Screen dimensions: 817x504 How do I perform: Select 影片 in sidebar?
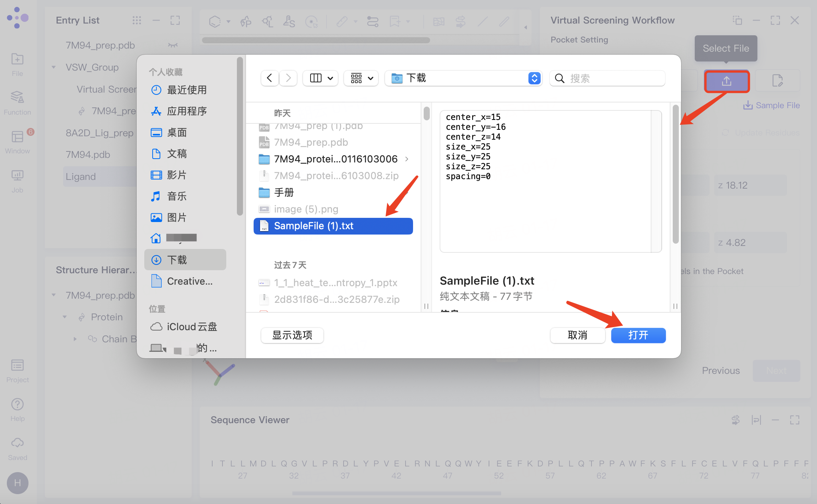(x=186, y=175)
